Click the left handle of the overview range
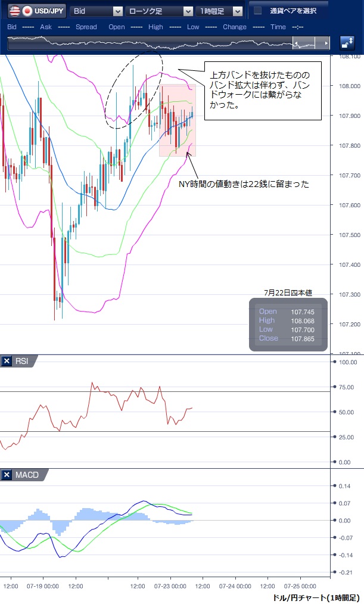The width and height of the screenshot is (364, 604). [x=295, y=43]
